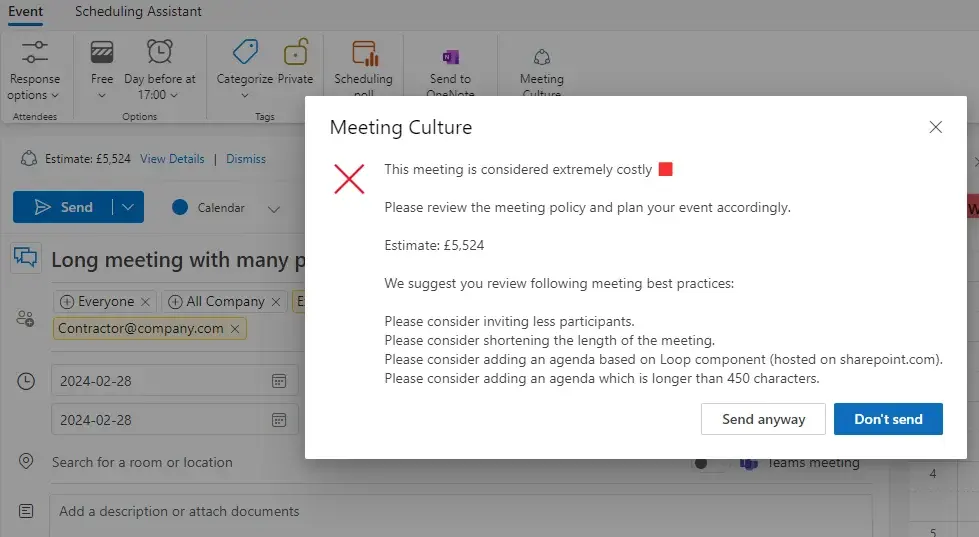Open Response options menu

pyautogui.click(x=34, y=87)
